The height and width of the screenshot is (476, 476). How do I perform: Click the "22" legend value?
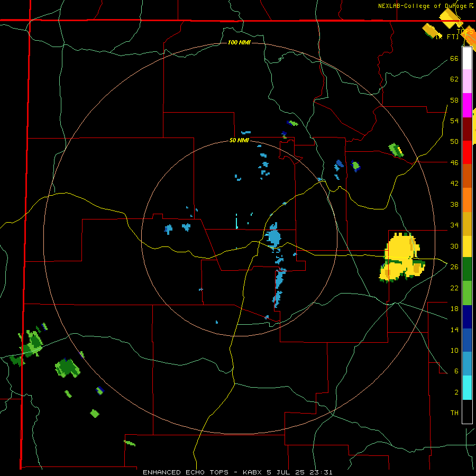[454, 288]
